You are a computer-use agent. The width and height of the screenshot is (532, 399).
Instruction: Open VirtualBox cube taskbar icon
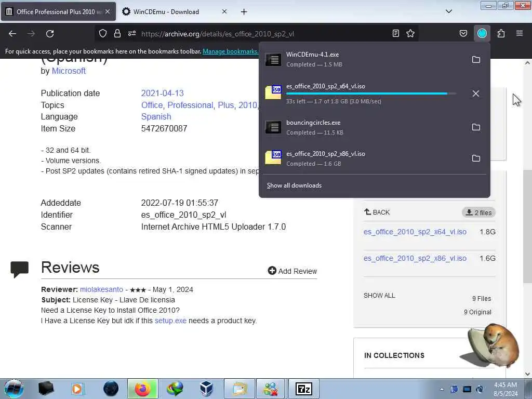[206, 389]
